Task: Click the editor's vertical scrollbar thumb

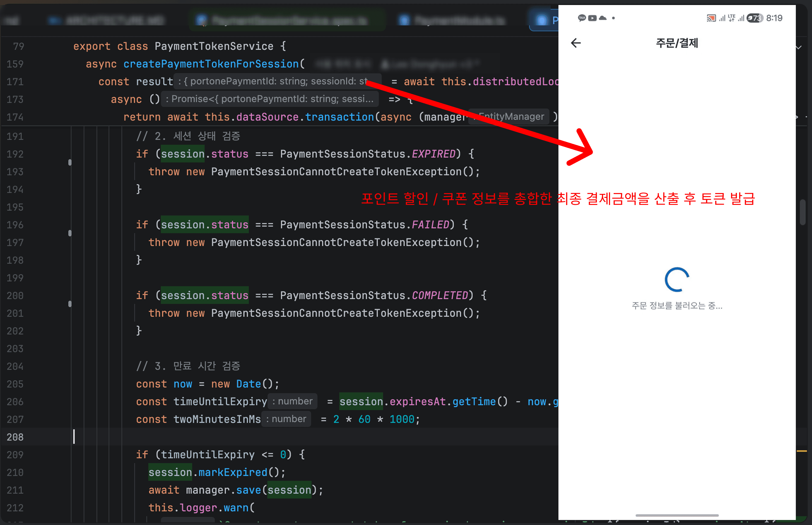Action: click(x=803, y=212)
